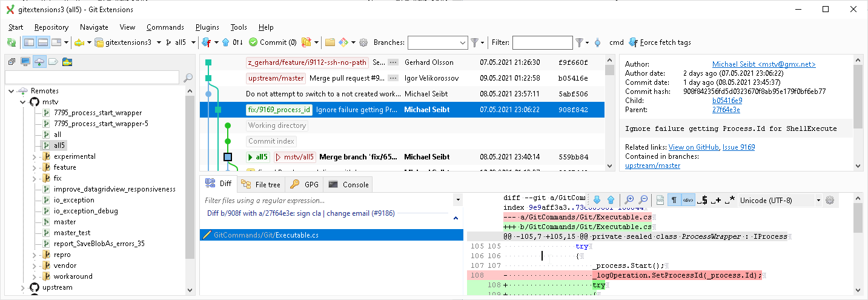Open the Commands menu
The height and width of the screenshot is (300, 868).
pyautogui.click(x=165, y=27)
